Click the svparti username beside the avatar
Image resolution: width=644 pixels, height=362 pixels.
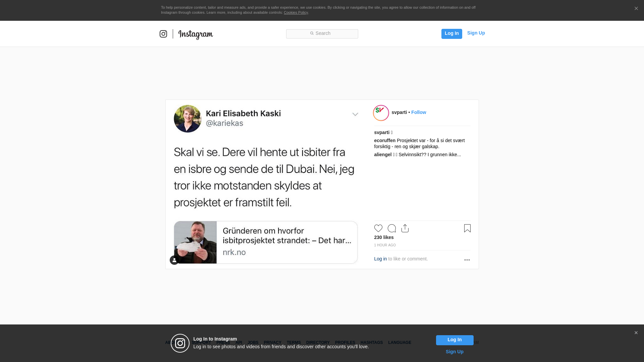pyautogui.click(x=399, y=112)
